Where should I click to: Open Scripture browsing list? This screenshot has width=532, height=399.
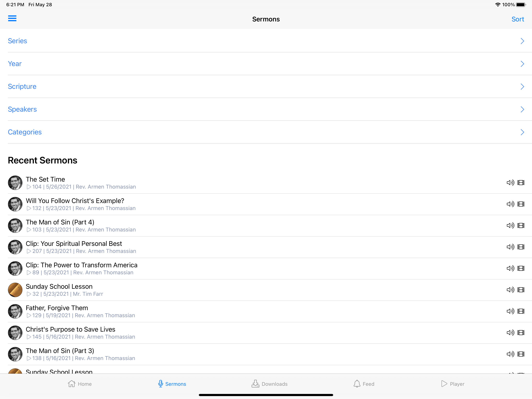tap(22, 86)
